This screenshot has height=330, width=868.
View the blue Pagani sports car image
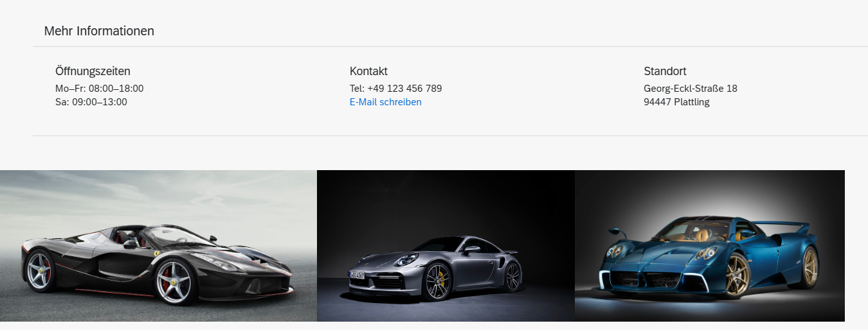click(710, 246)
